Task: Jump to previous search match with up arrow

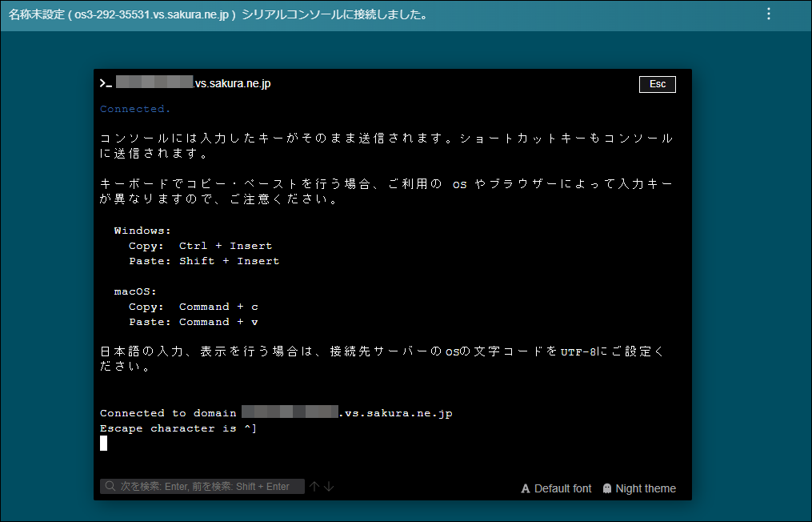Action: [314, 487]
